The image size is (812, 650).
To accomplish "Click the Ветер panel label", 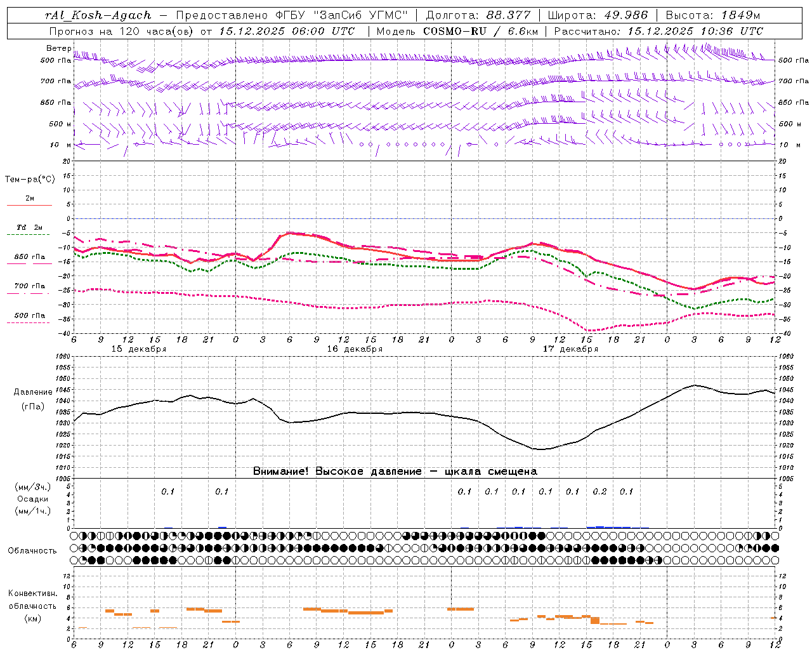I will [58, 48].
